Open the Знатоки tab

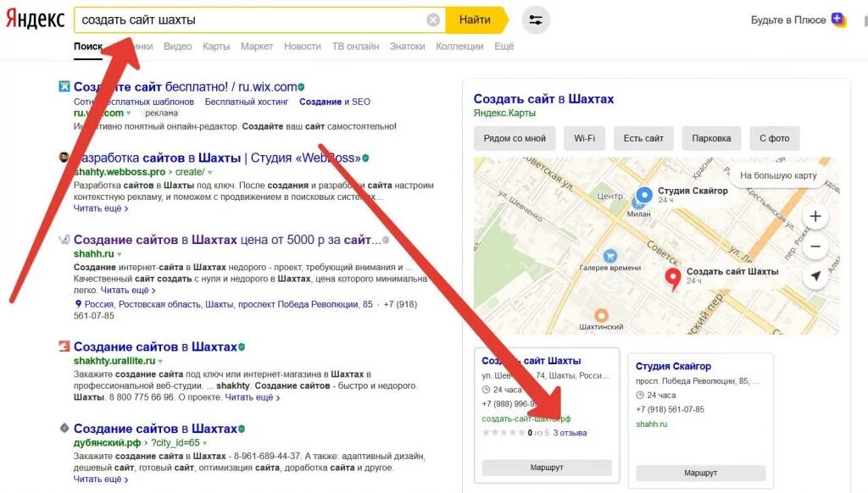pos(408,47)
